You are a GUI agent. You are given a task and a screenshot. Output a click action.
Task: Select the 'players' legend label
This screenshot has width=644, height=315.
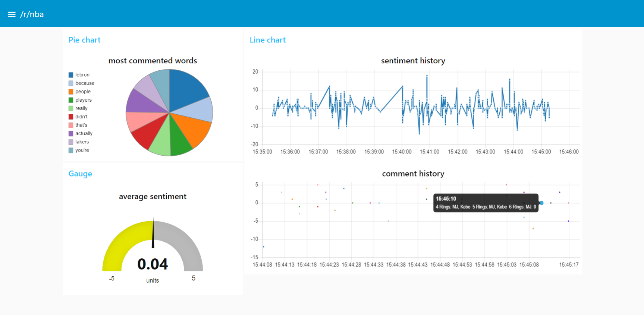point(84,100)
